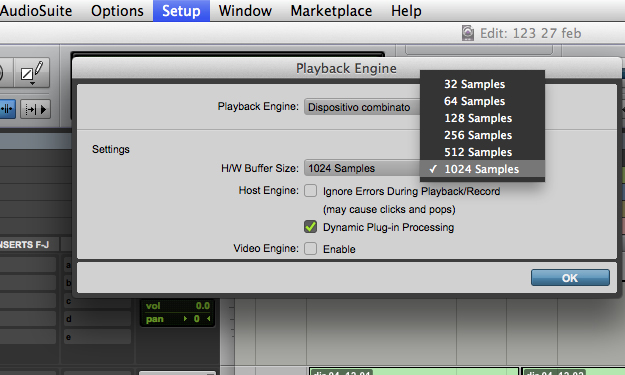Enable the Video Engine checkbox
This screenshot has width=625, height=375.
[311, 249]
